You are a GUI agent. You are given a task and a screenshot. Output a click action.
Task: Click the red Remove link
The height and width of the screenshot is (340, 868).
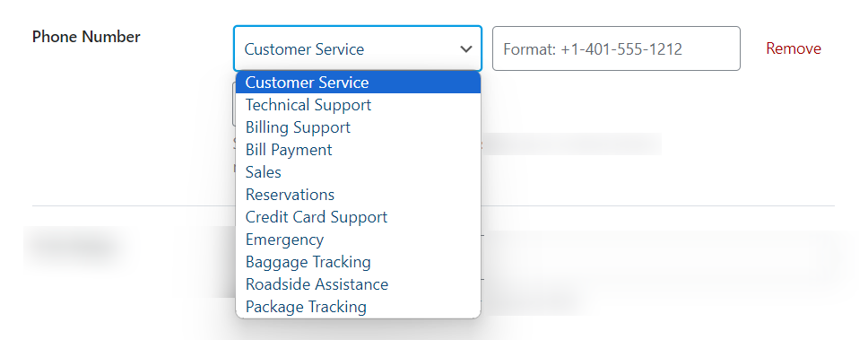[x=794, y=48]
